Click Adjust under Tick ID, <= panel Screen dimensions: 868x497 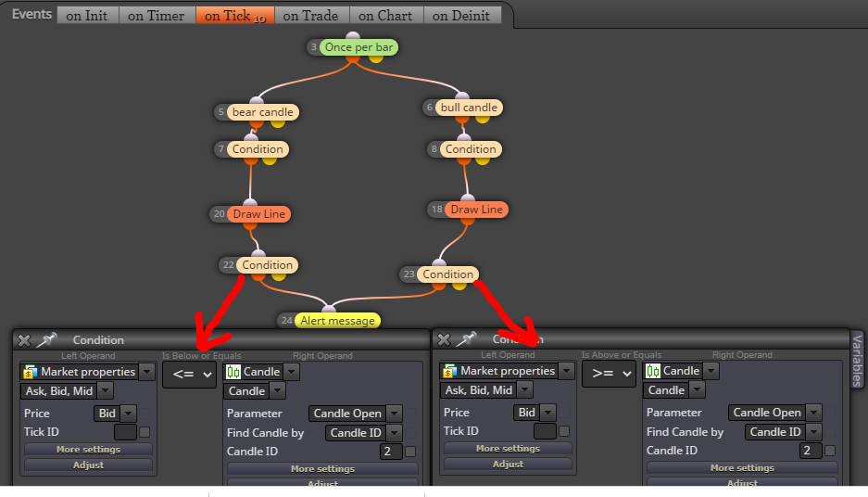click(x=89, y=465)
